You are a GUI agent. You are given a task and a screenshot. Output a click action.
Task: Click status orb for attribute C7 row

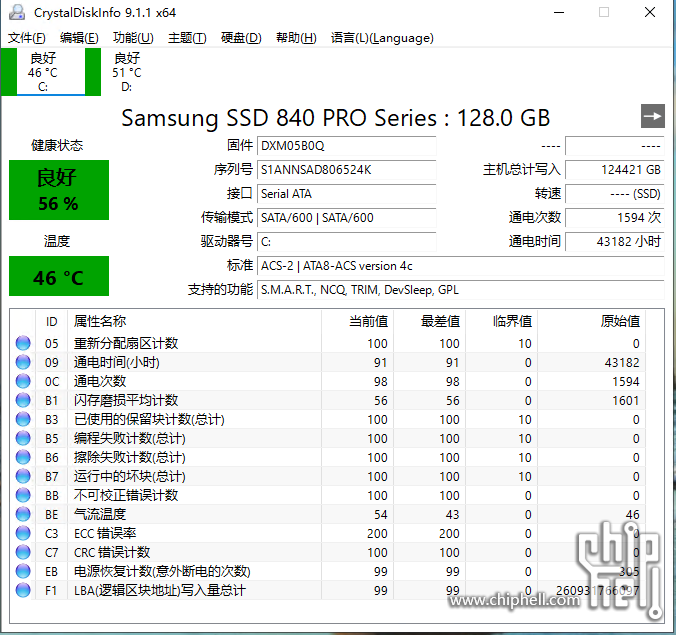click(x=23, y=552)
